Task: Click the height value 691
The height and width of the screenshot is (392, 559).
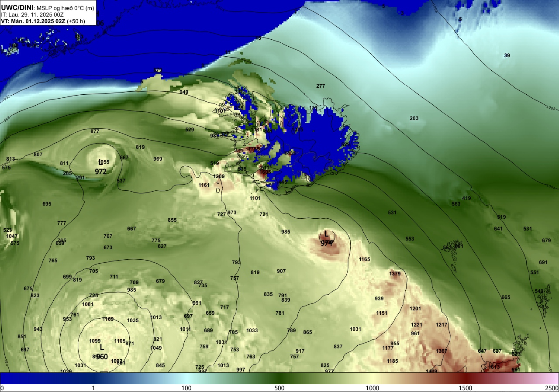Action: [543, 262]
